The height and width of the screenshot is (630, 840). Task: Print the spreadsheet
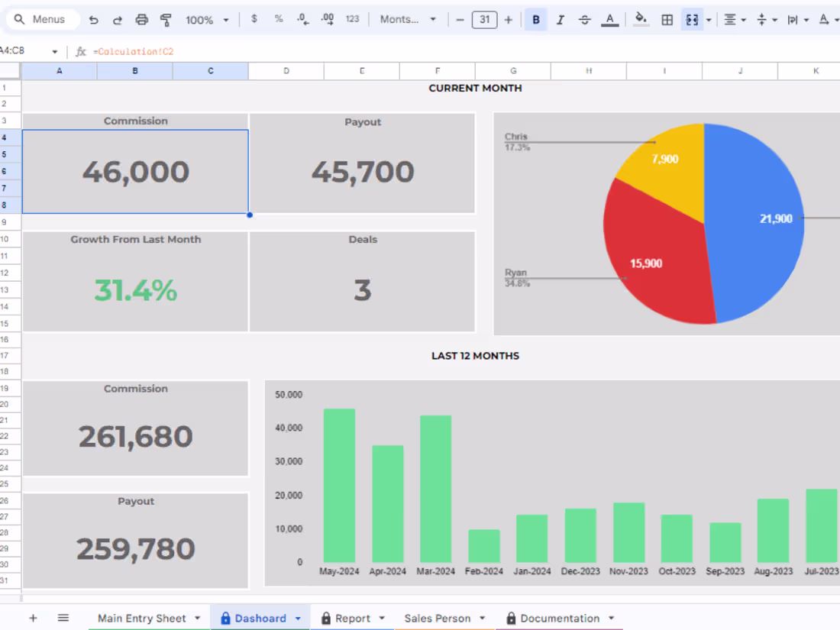(141, 19)
